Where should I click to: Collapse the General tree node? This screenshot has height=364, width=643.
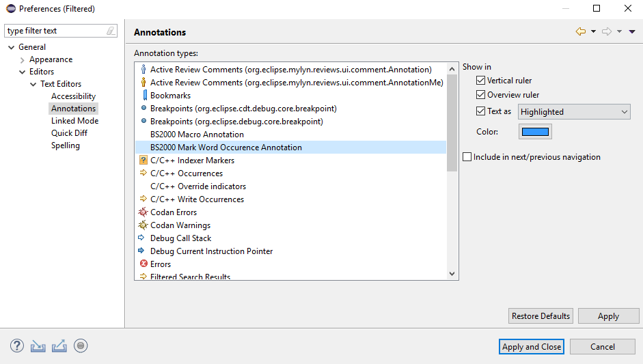click(x=11, y=47)
